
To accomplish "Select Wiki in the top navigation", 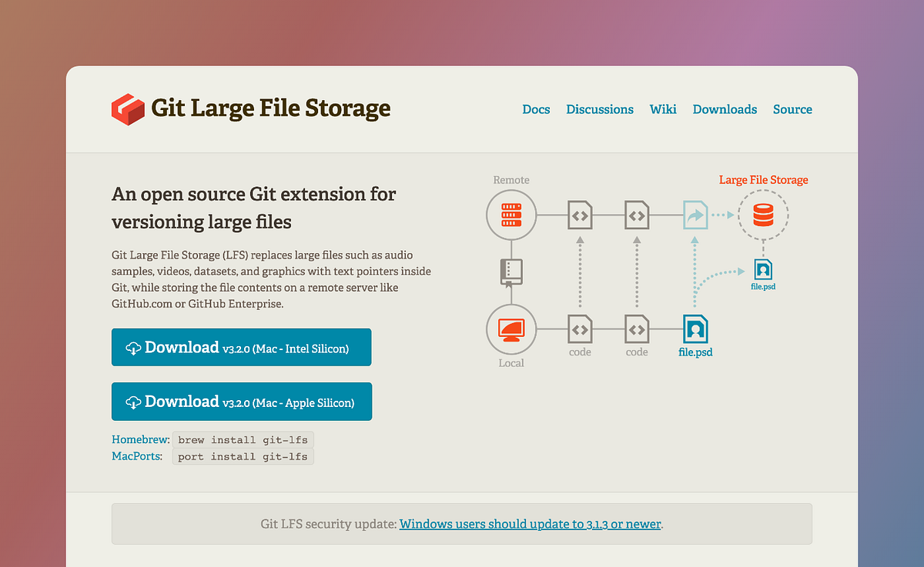I will click(663, 109).
